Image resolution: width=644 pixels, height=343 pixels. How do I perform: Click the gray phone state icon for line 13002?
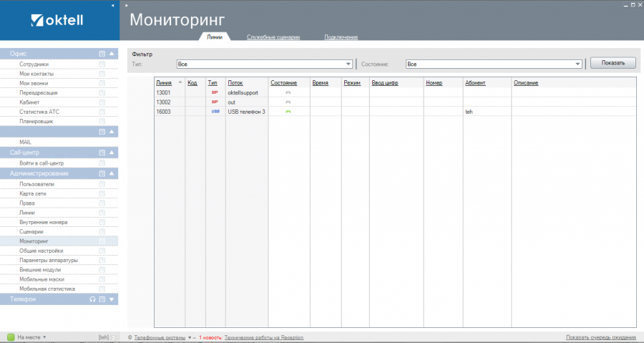click(288, 102)
